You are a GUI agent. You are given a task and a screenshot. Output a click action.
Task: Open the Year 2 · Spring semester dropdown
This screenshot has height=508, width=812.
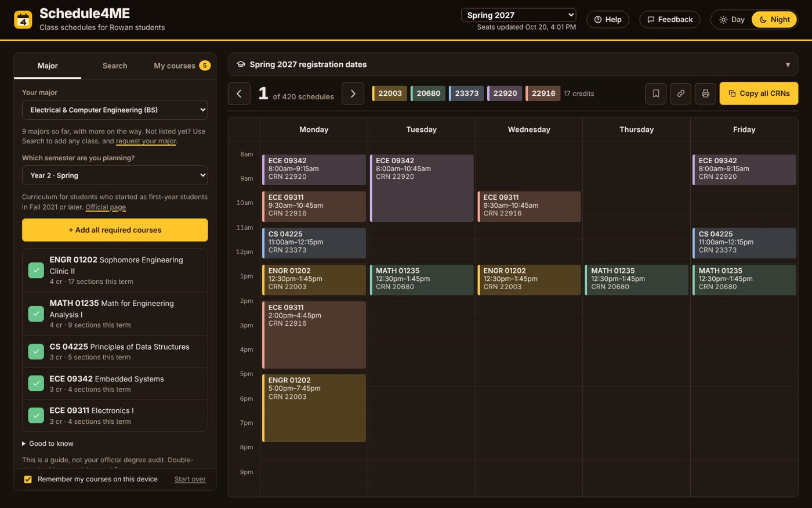click(115, 175)
